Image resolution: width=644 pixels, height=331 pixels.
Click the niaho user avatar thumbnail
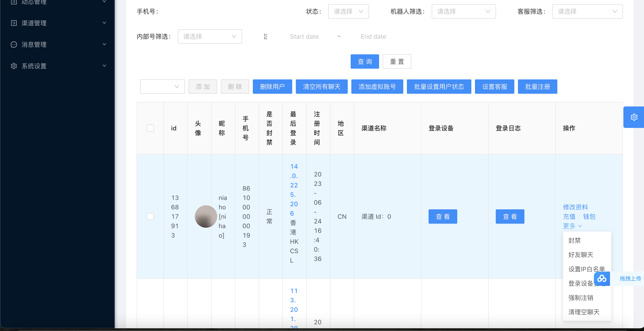[x=206, y=216]
